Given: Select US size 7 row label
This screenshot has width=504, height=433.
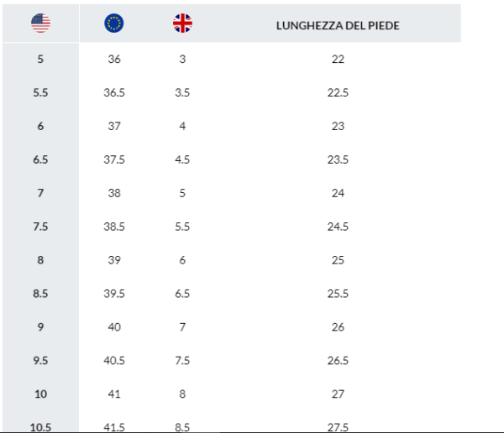Looking at the screenshot, I should [40, 193].
